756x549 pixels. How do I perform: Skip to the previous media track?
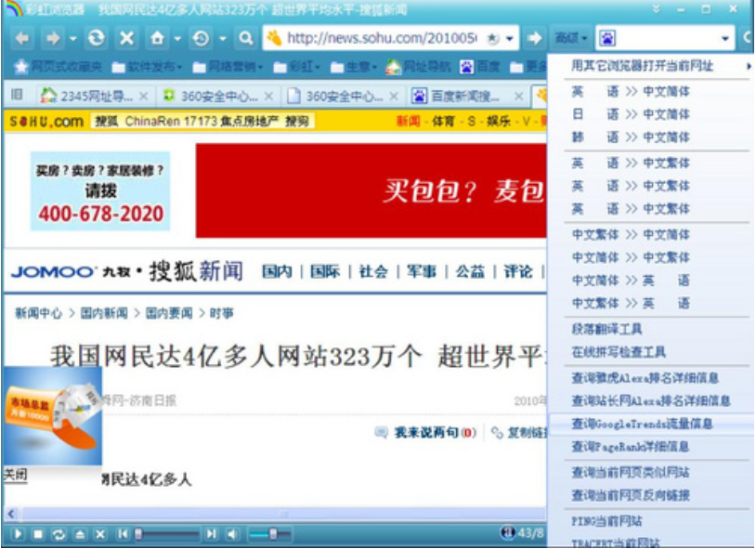123,534
